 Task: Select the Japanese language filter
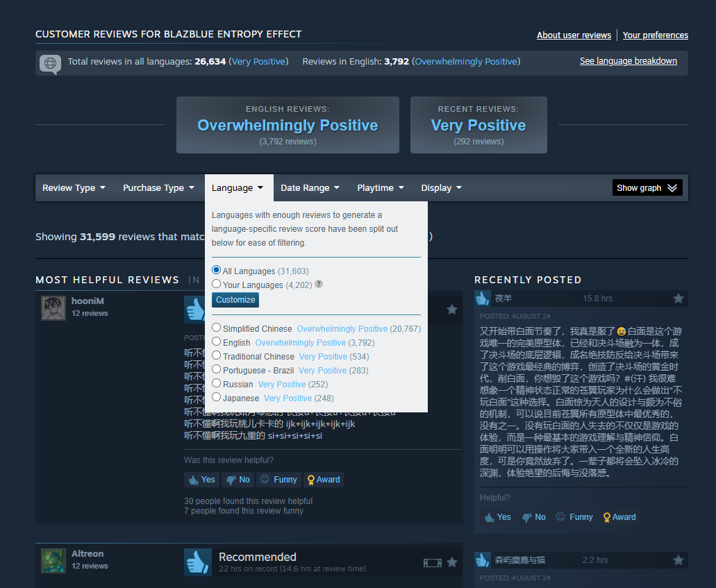point(217,396)
